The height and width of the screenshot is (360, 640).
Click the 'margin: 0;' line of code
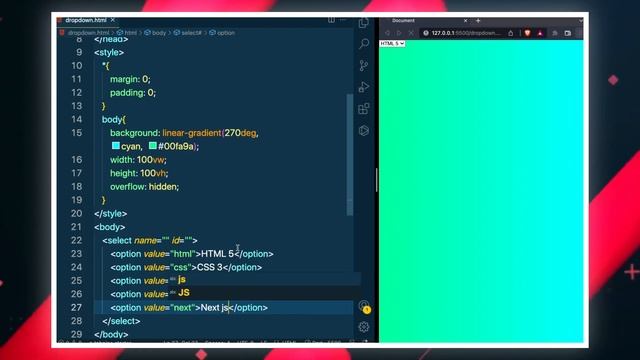pyautogui.click(x=130, y=79)
